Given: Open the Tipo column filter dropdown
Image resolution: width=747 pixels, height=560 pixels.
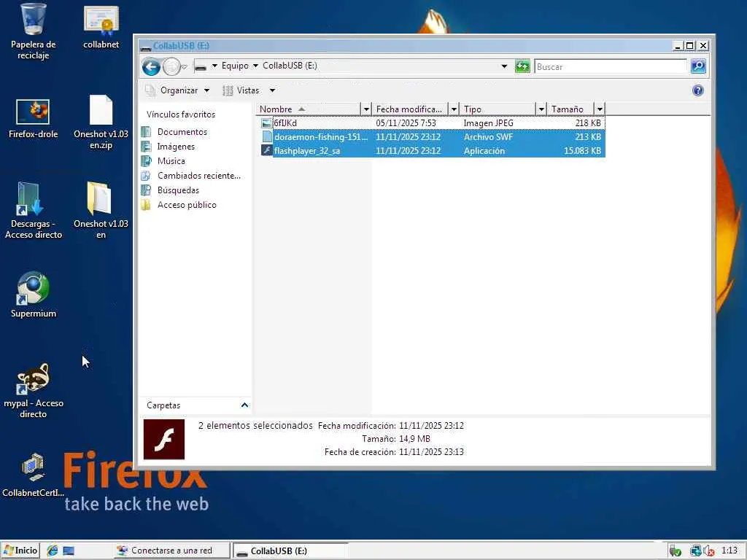Looking at the screenshot, I should (541, 109).
